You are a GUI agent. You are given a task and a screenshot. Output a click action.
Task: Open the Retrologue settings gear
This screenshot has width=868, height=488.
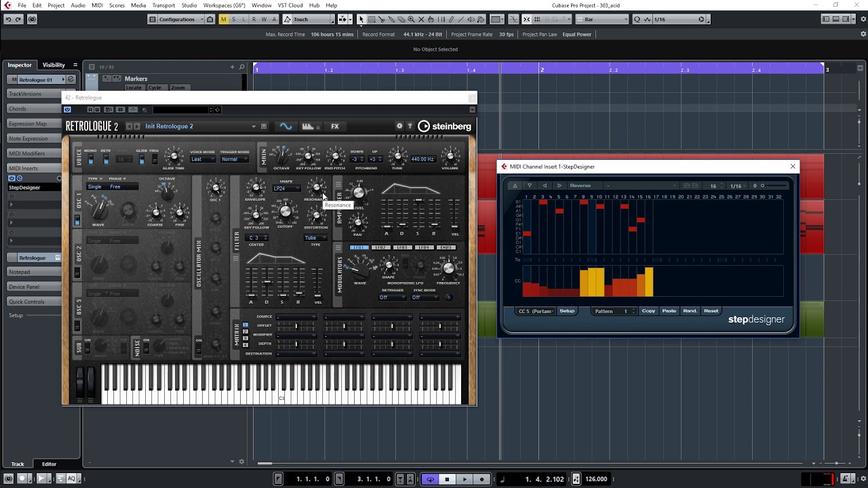click(399, 126)
